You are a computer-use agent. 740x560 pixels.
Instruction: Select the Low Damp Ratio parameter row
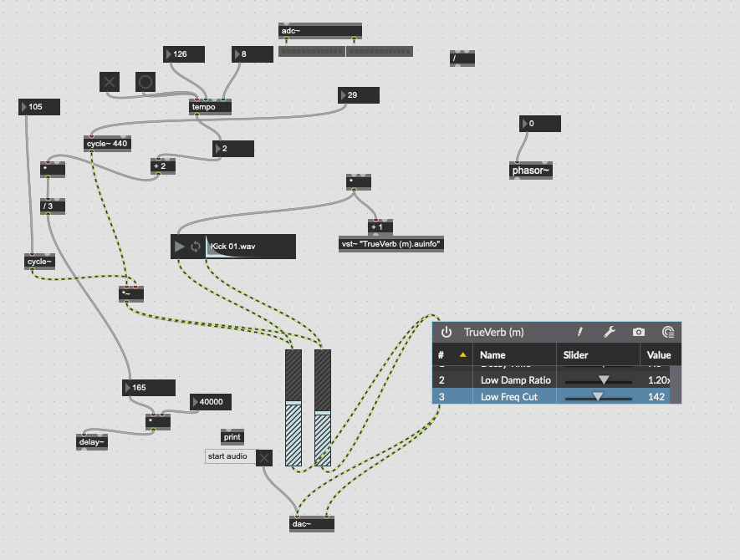[x=551, y=380]
